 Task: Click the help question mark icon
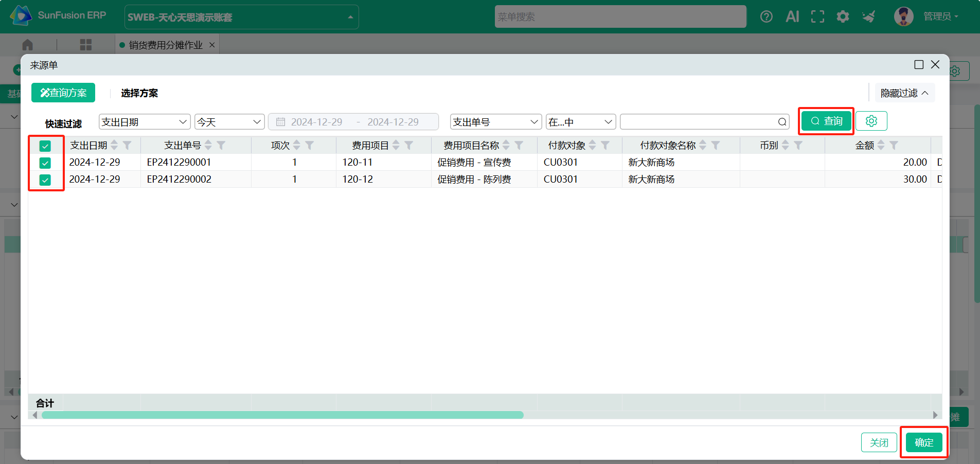[766, 16]
